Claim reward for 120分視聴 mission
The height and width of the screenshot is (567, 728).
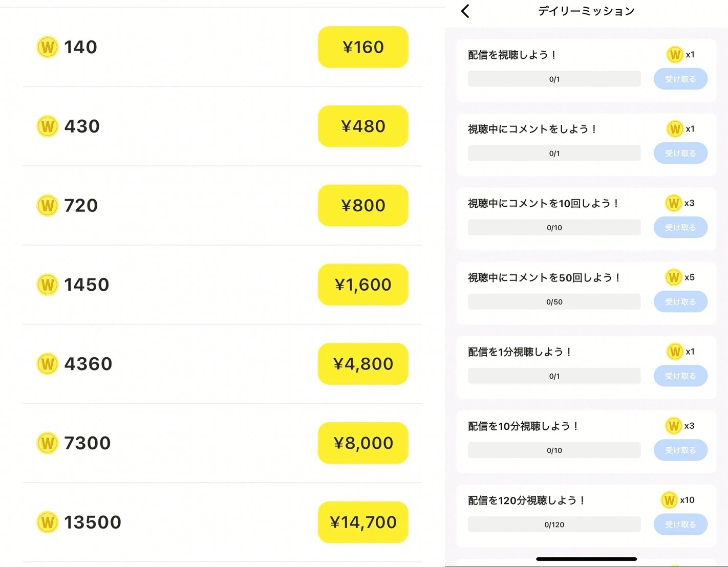[x=680, y=524]
